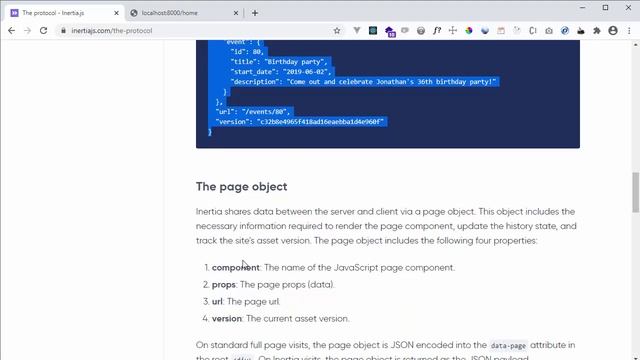Viewport: 640px width, 360px height.
Task: Focus the address bar URL inertiajs.com/the-protocol
Action: tap(111, 31)
